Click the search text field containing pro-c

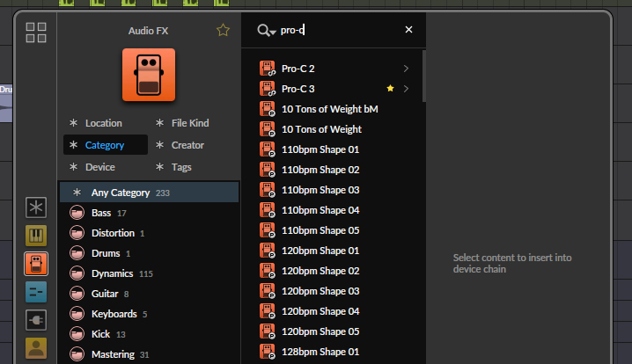pos(339,30)
